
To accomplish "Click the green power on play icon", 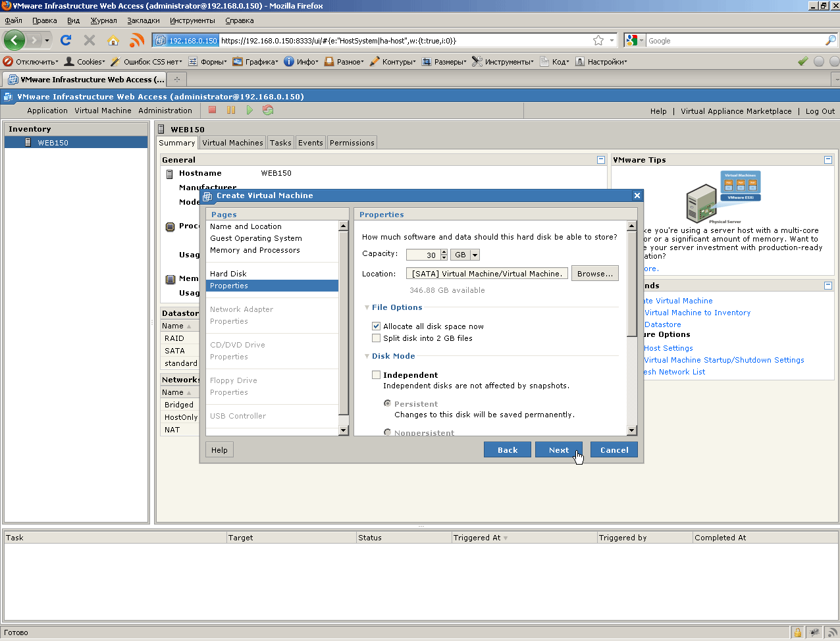I will click(x=249, y=110).
